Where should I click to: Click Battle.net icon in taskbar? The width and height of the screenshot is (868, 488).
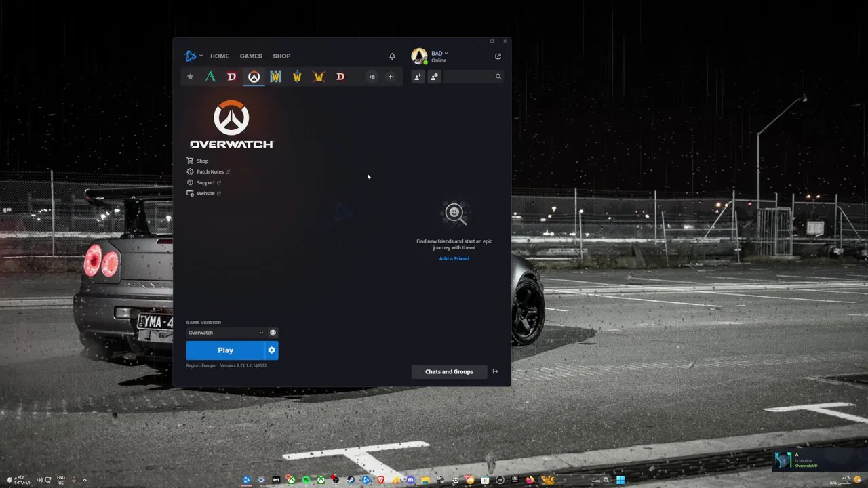pyautogui.click(x=247, y=480)
